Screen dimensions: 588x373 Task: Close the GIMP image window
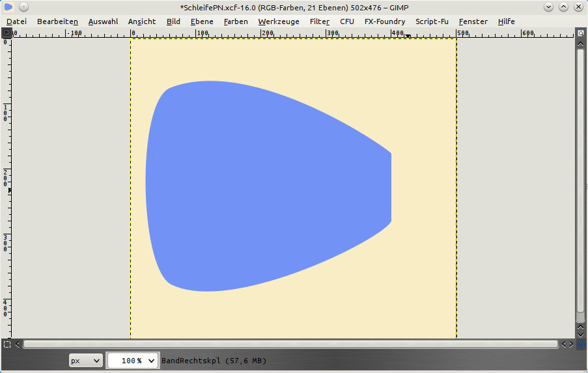(x=578, y=7)
